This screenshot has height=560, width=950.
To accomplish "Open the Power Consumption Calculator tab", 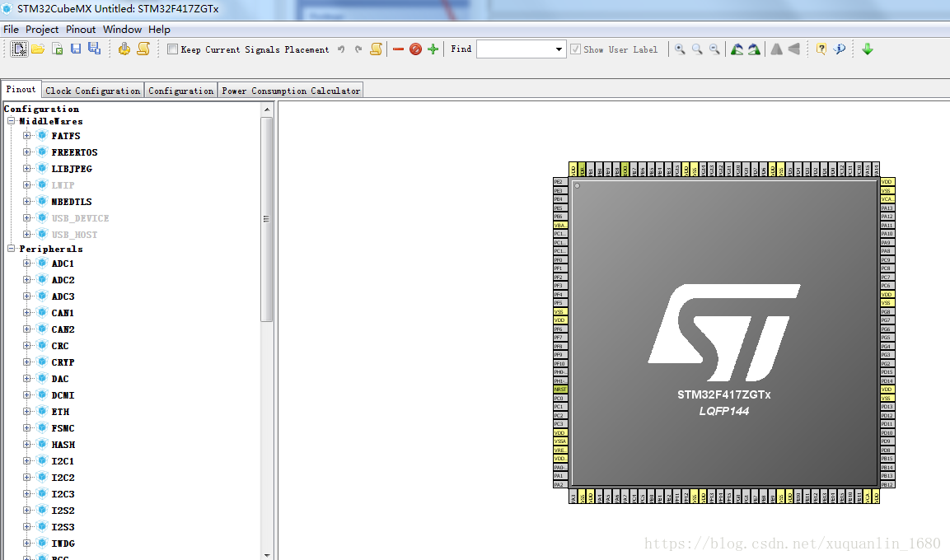I will point(291,91).
